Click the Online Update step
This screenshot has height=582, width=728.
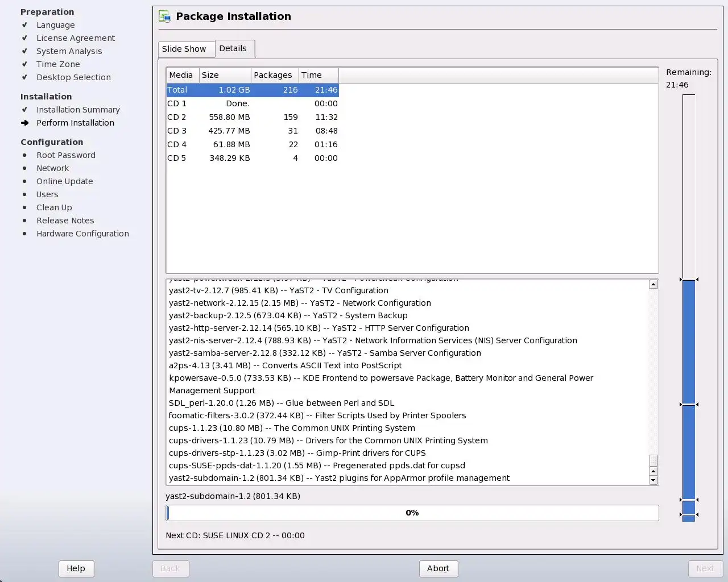click(65, 181)
